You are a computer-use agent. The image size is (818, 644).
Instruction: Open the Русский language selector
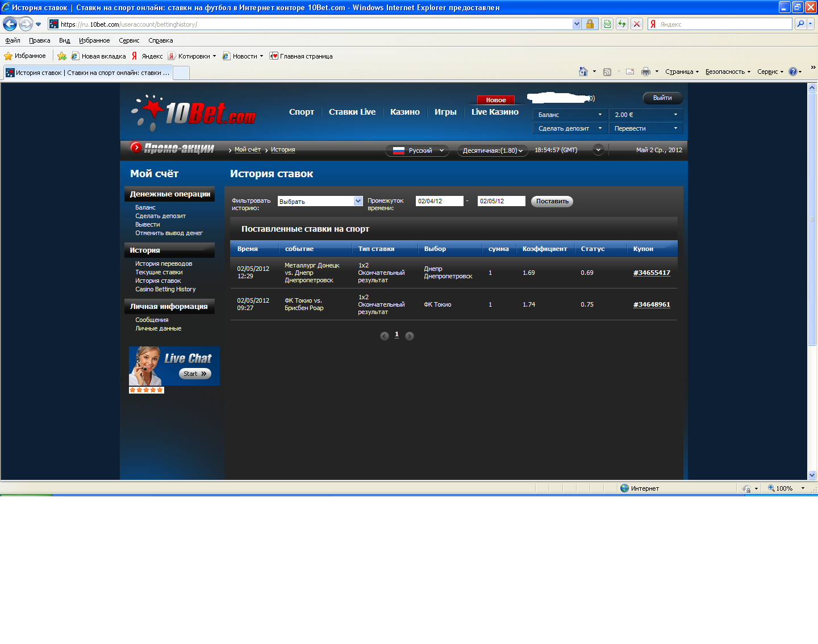tap(418, 150)
